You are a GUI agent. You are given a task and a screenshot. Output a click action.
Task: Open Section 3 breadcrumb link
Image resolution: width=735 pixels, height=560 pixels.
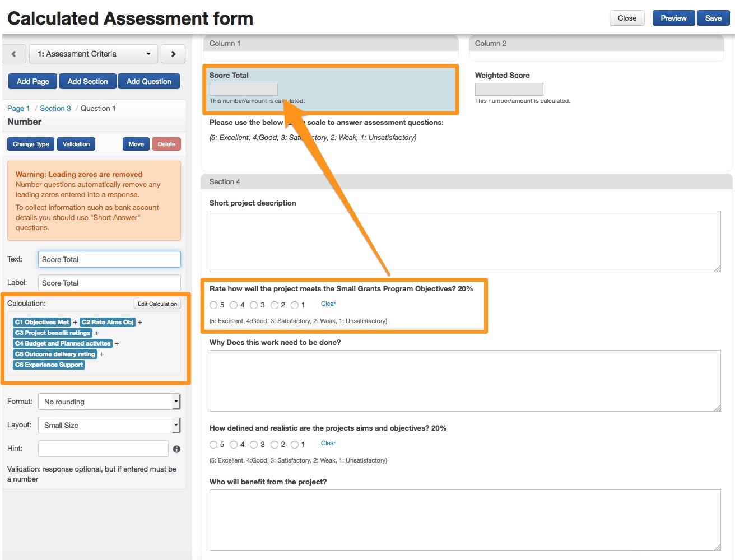(55, 108)
